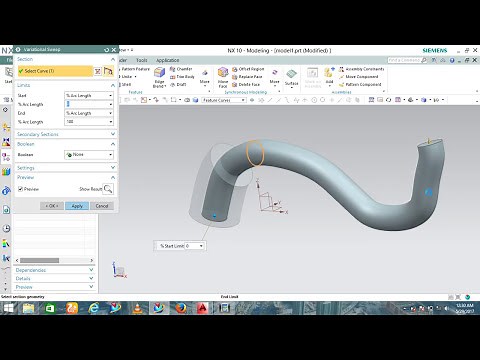Expand the Dependencies panel
This screenshot has width=480, height=360.
point(91,270)
